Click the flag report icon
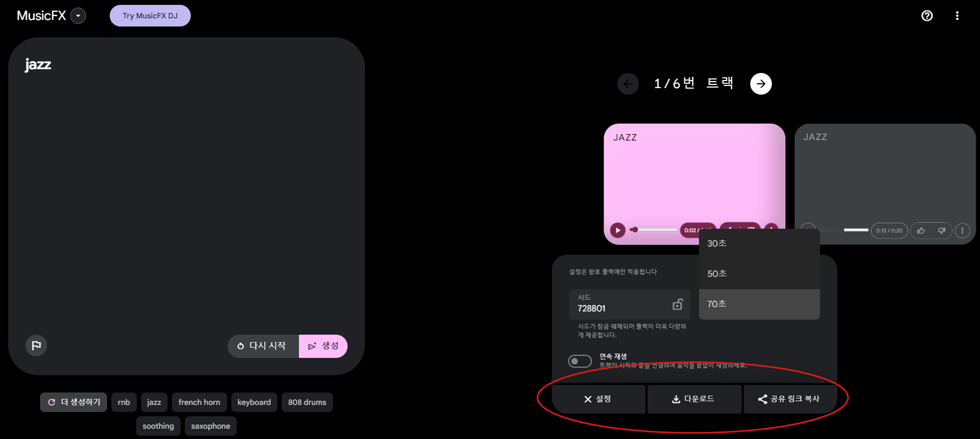This screenshot has height=439, width=980. [36, 345]
